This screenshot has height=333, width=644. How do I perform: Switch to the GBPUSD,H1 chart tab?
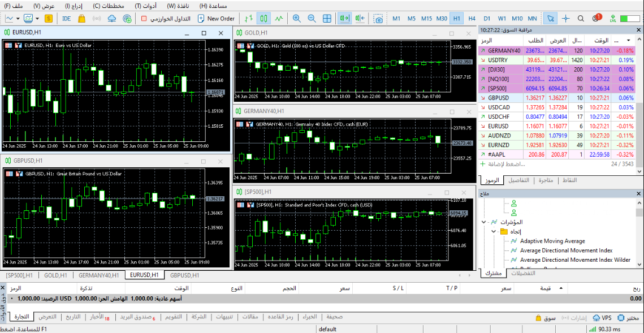[x=184, y=275]
